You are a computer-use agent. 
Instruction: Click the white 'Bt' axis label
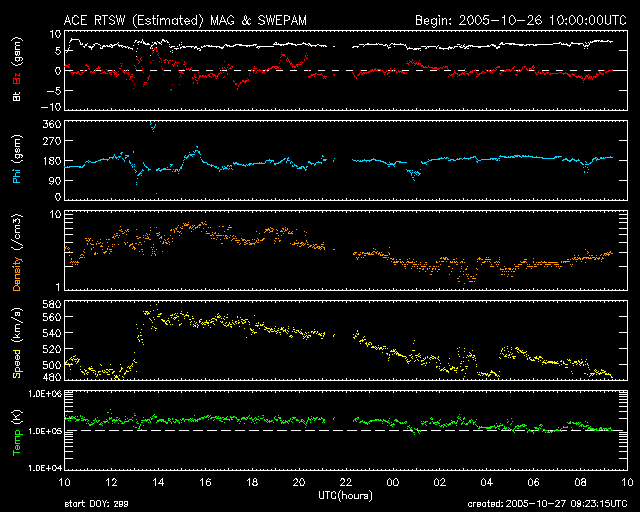pyautogui.click(x=17, y=96)
